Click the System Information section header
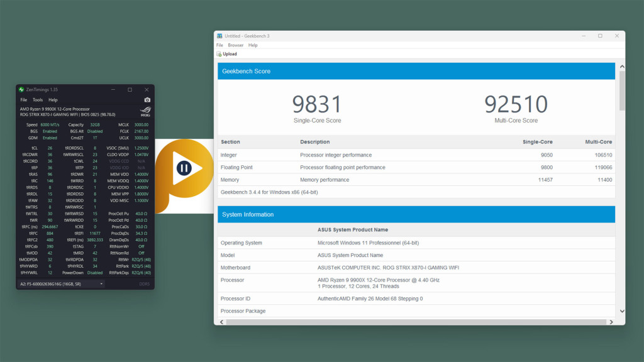The height and width of the screenshot is (362, 644). (416, 214)
